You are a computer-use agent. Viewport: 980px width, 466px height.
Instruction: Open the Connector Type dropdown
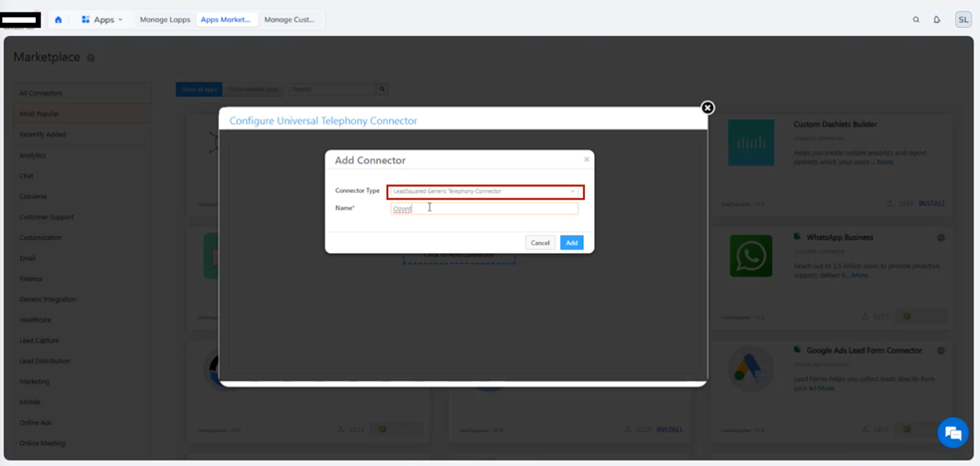(485, 191)
